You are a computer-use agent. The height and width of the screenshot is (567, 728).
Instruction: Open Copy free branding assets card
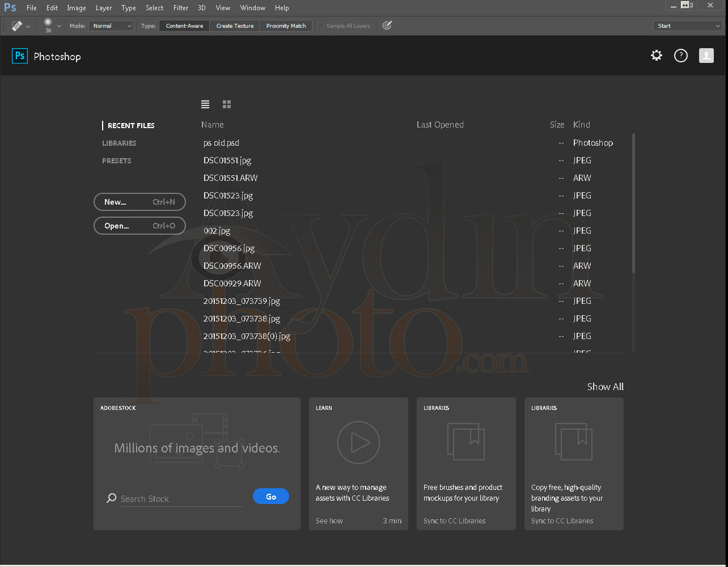574,464
